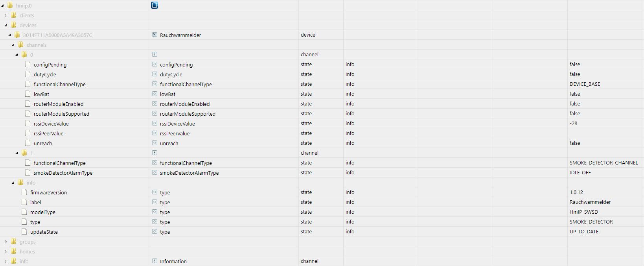Expand the homes folder
Image resolution: width=644 pixels, height=266 pixels.
coord(6,251)
